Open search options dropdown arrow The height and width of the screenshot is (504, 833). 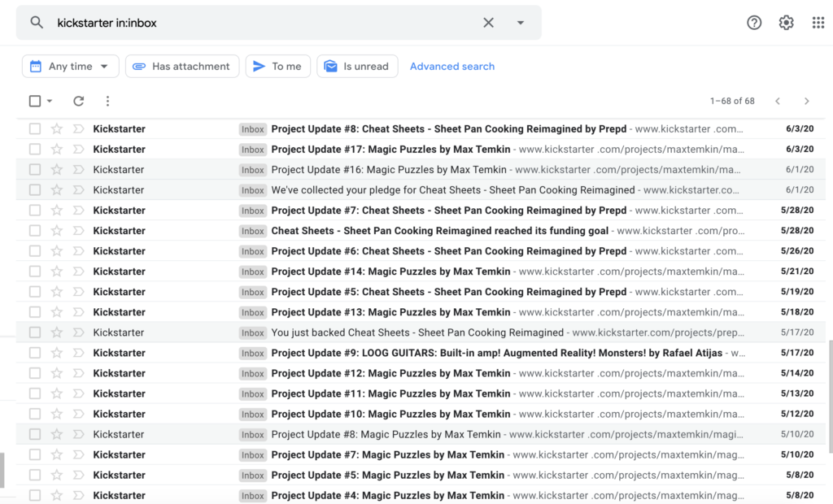pos(521,22)
